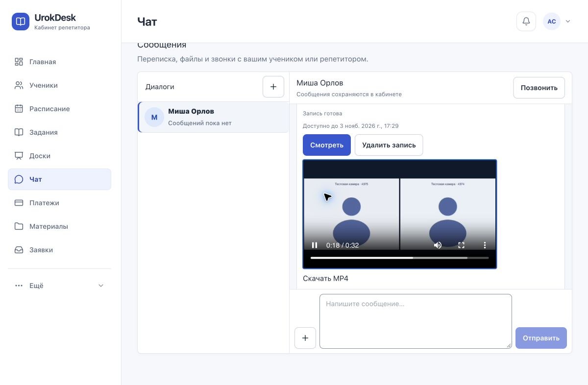Go to Главная in sidebar
Viewport: 588px width, 385px height.
(x=59, y=62)
